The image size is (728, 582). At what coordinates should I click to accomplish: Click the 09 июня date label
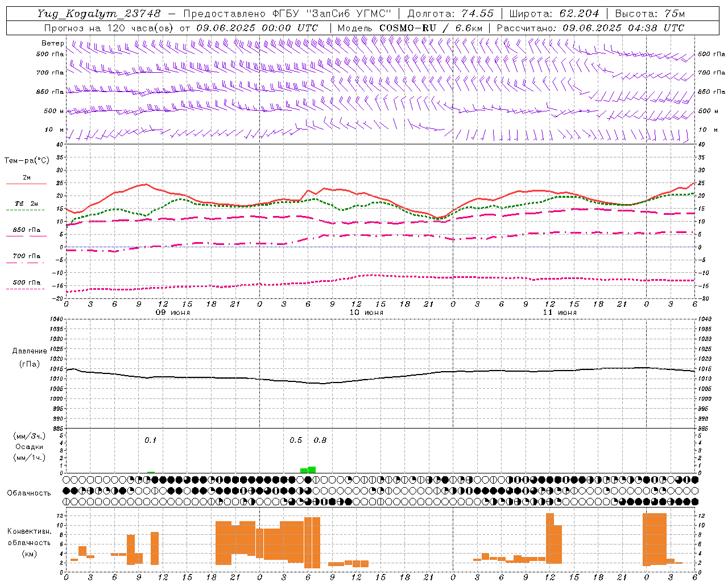click(x=173, y=313)
